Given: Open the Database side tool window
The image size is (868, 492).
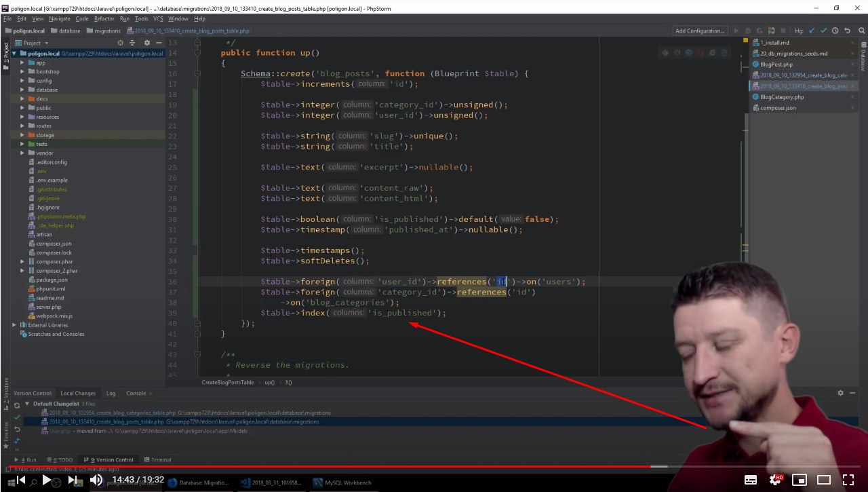Looking at the screenshot, I should click(863, 58).
